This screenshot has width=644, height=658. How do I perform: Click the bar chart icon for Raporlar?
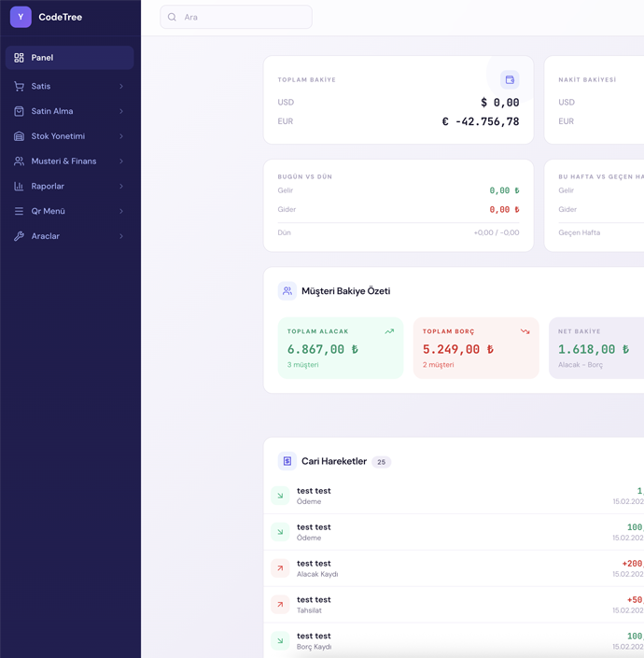coord(19,187)
